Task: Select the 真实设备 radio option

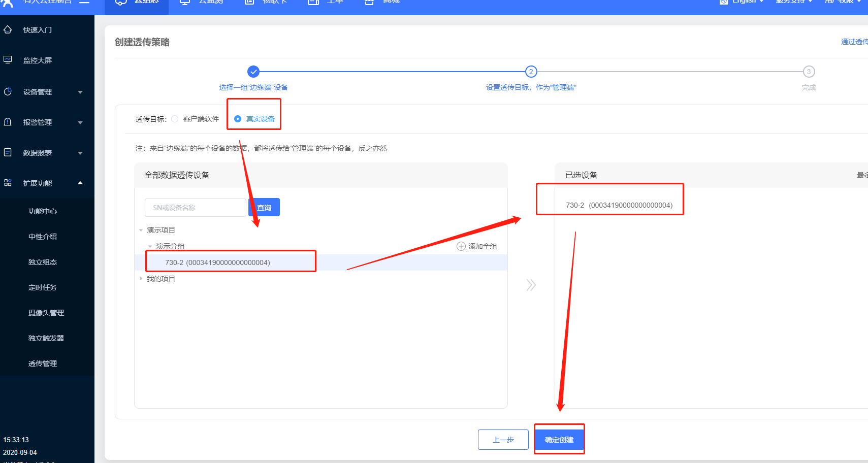Action: (x=238, y=119)
